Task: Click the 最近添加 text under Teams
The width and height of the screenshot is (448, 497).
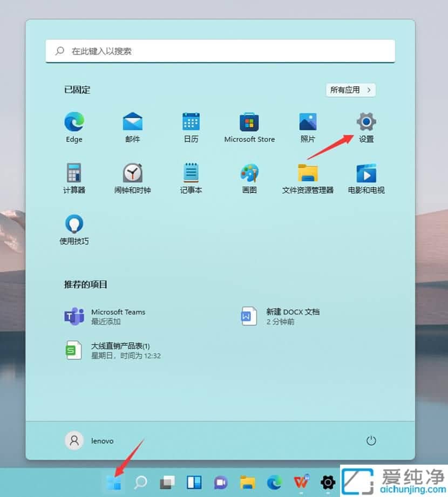Action: pos(106,322)
